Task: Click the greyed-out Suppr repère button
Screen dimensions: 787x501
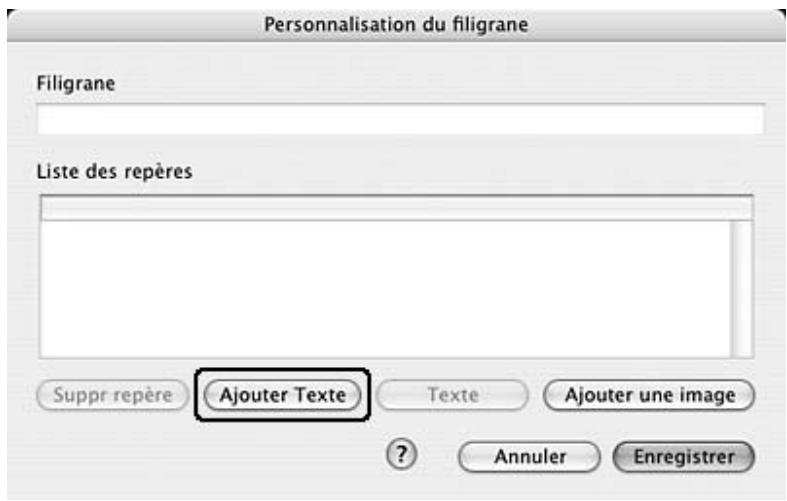Action: tap(113, 395)
